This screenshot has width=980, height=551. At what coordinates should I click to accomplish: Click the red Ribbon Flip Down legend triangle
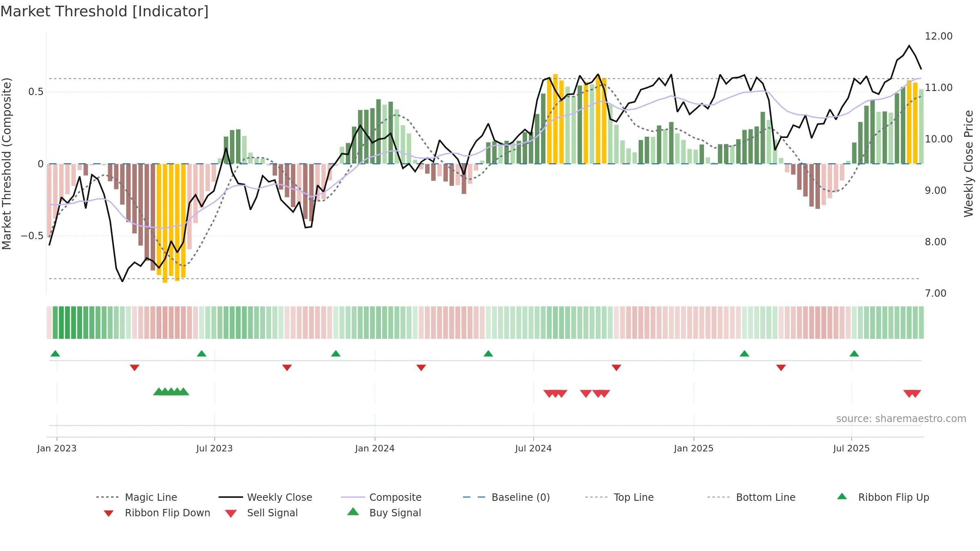(x=109, y=513)
